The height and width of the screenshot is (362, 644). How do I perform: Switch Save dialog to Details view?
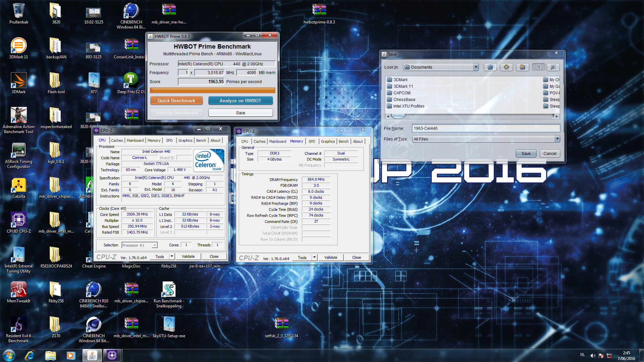553,67
